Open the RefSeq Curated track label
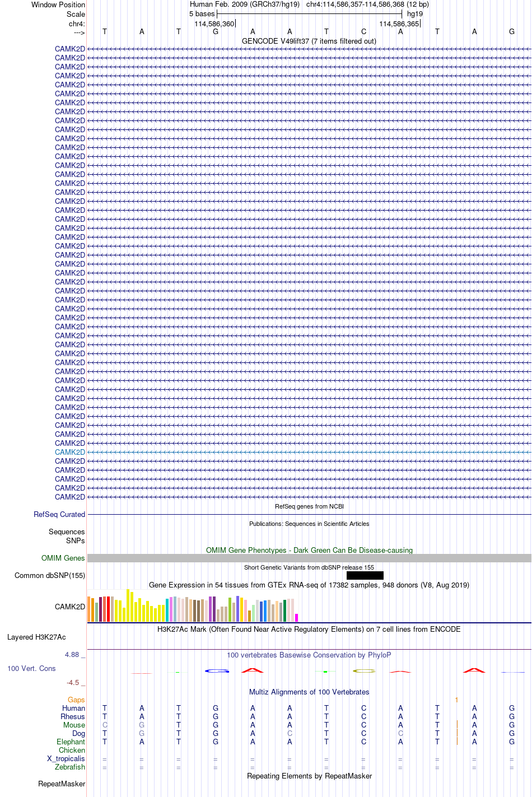This screenshot has width=532, height=797. click(59, 514)
